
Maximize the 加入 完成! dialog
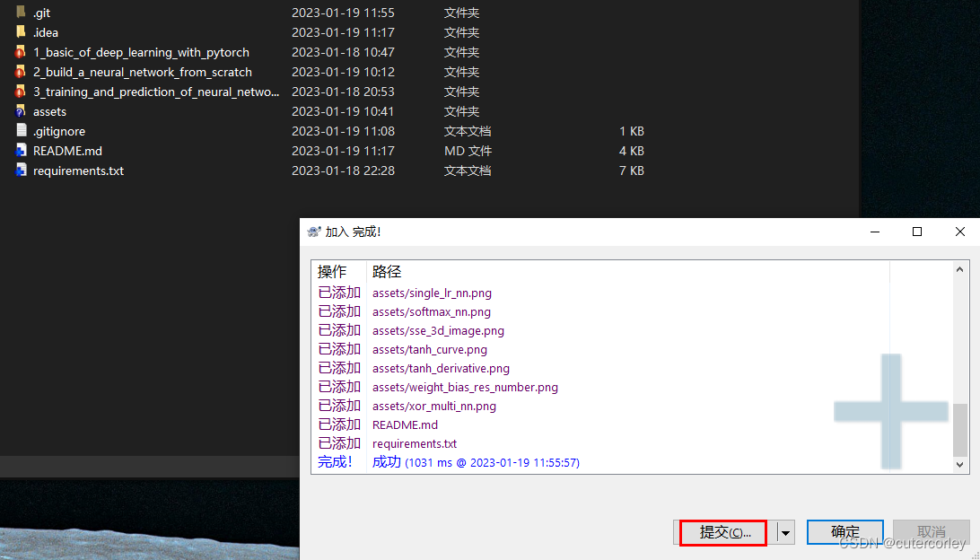pos(917,232)
